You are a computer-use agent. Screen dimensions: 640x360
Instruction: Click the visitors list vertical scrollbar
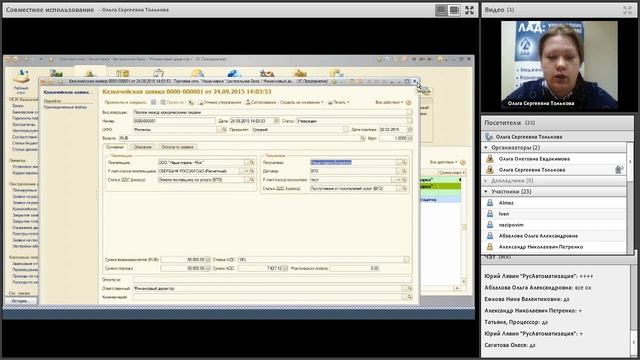(x=630, y=197)
